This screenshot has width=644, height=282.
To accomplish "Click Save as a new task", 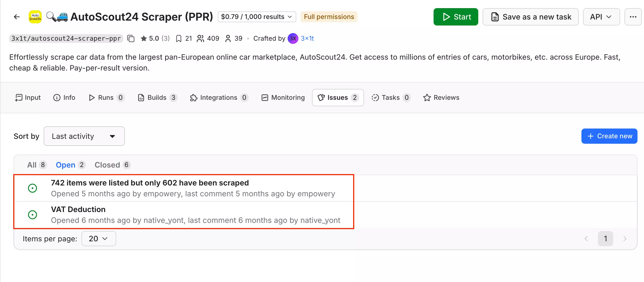I will [531, 17].
